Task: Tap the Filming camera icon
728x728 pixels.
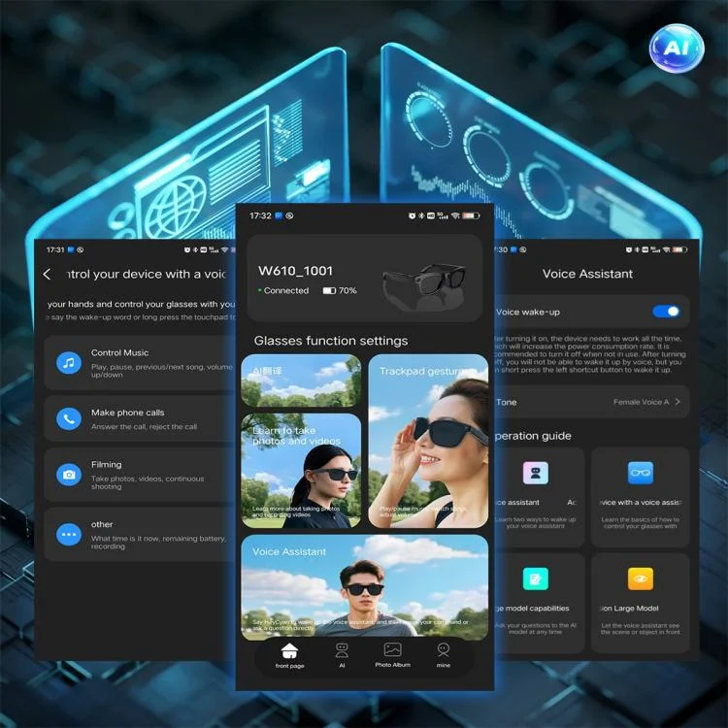Action: pyautogui.click(x=69, y=475)
